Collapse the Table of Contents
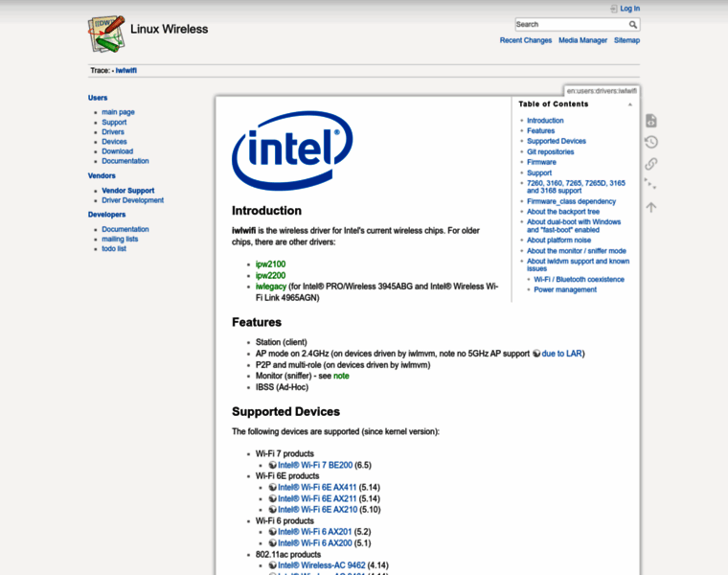 (x=630, y=104)
